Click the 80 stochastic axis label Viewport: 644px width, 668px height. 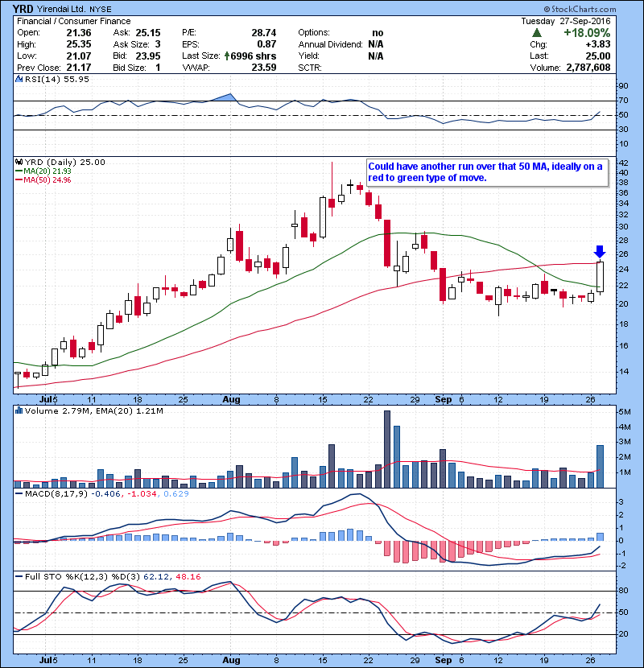pyautogui.click(x=623, y=591)
